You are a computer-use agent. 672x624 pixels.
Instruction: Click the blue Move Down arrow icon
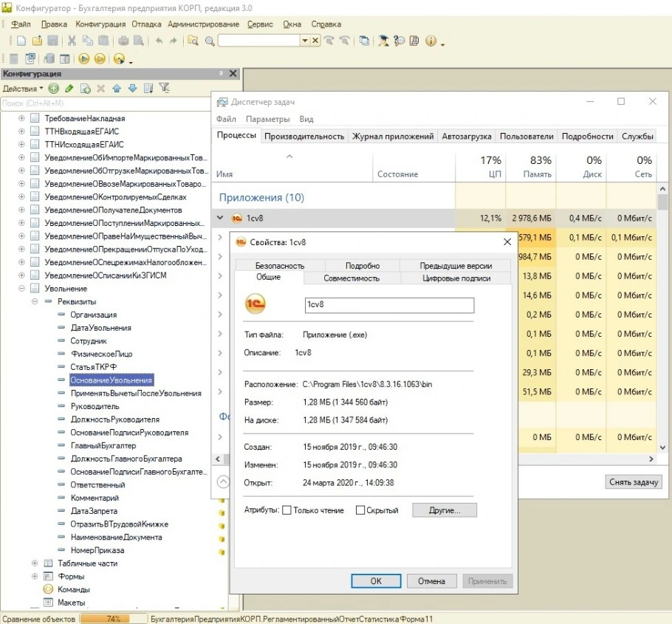click(x=132, y=89)
